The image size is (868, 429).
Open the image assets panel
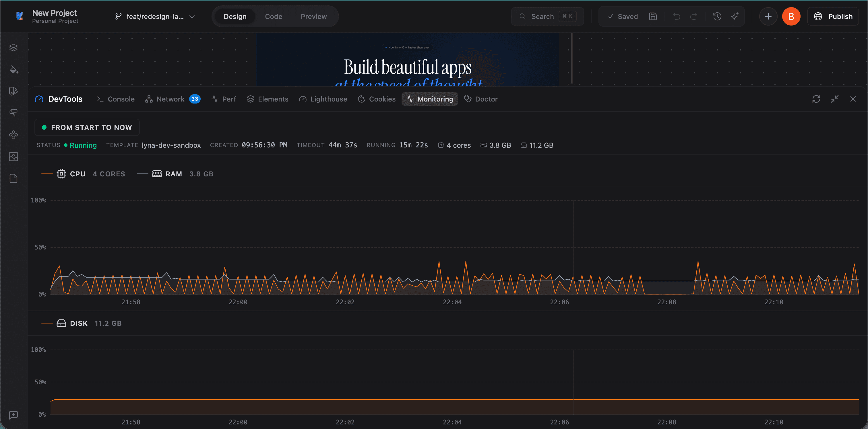tap(13, 156)
